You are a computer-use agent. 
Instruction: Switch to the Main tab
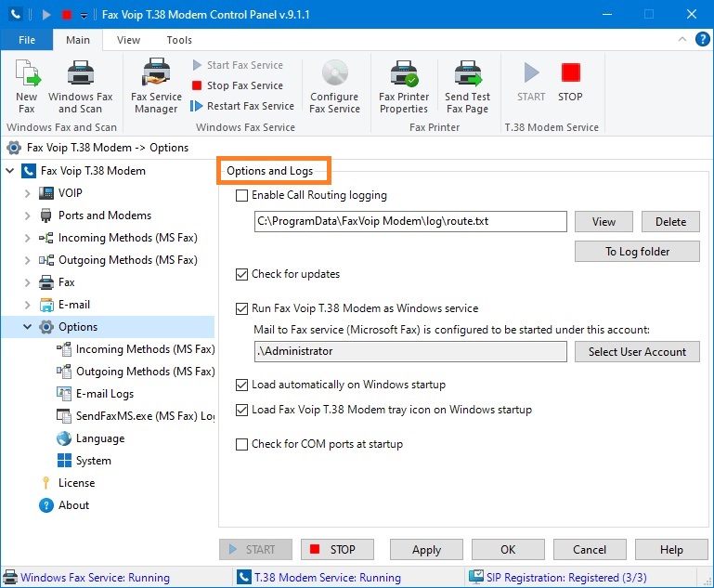click(78, 40)
